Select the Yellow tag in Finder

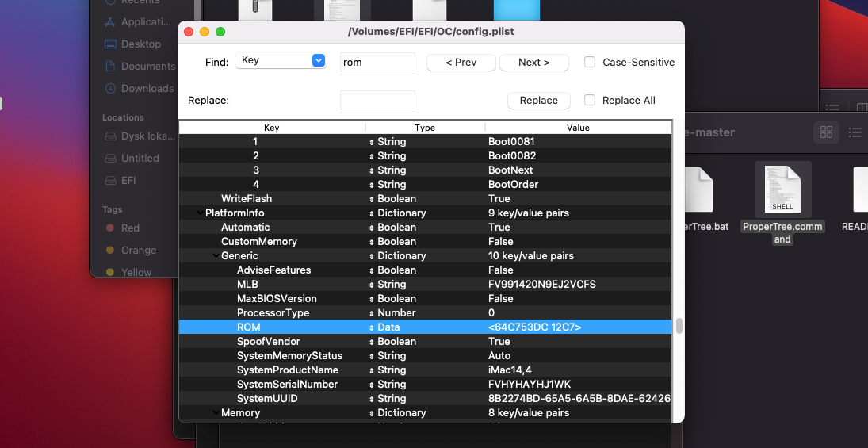point(128,273)
